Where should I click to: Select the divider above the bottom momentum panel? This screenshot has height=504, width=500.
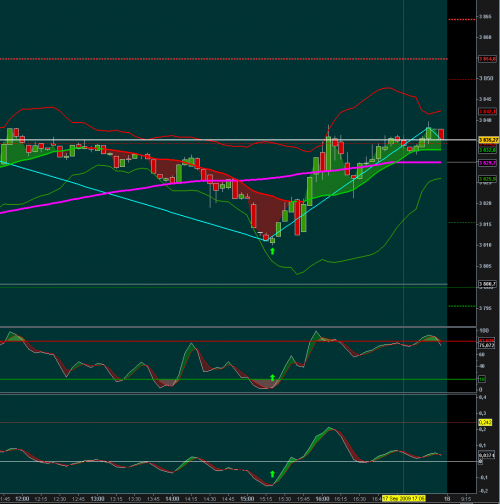(238, 394)
